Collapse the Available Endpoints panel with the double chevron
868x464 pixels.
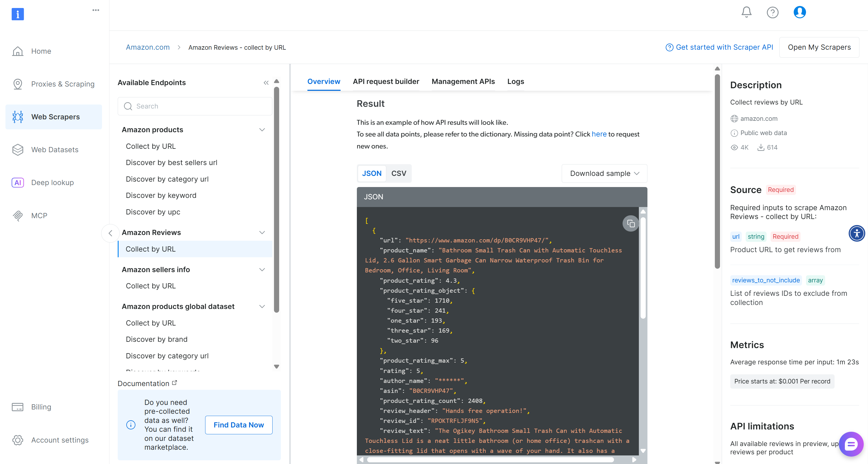click(x=266, y=83)
